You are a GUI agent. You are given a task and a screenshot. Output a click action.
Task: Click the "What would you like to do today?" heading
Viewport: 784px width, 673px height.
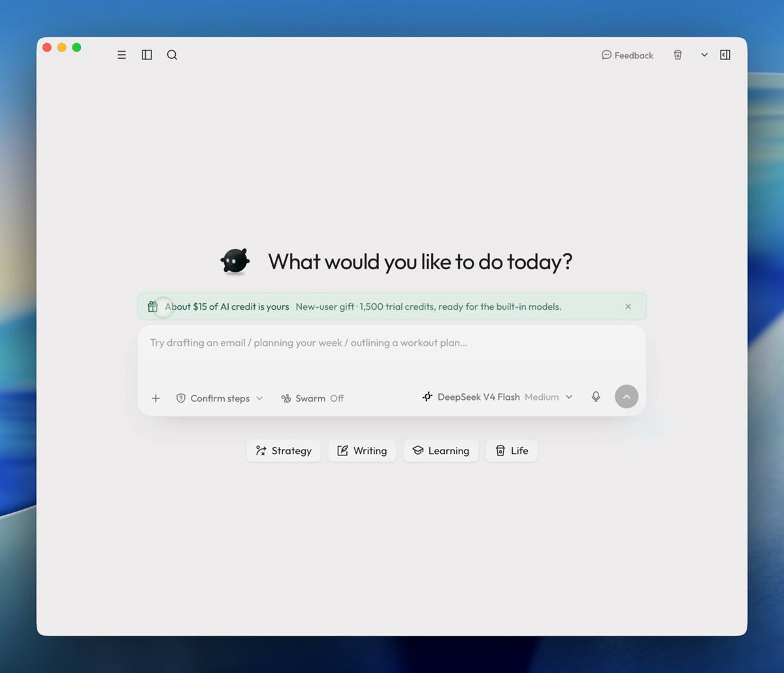(420, 262)
